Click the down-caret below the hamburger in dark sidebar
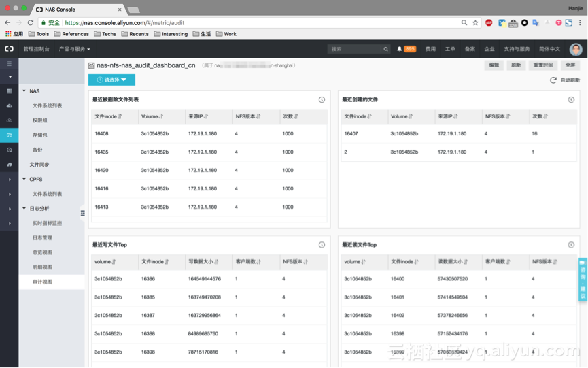 (x=10, y=77)
